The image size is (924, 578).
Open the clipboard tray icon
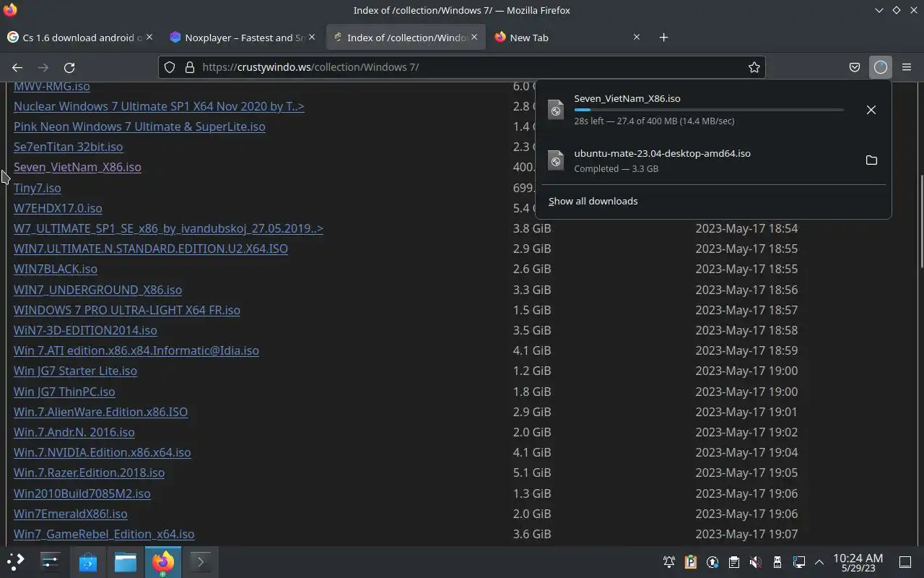[733, 562]
